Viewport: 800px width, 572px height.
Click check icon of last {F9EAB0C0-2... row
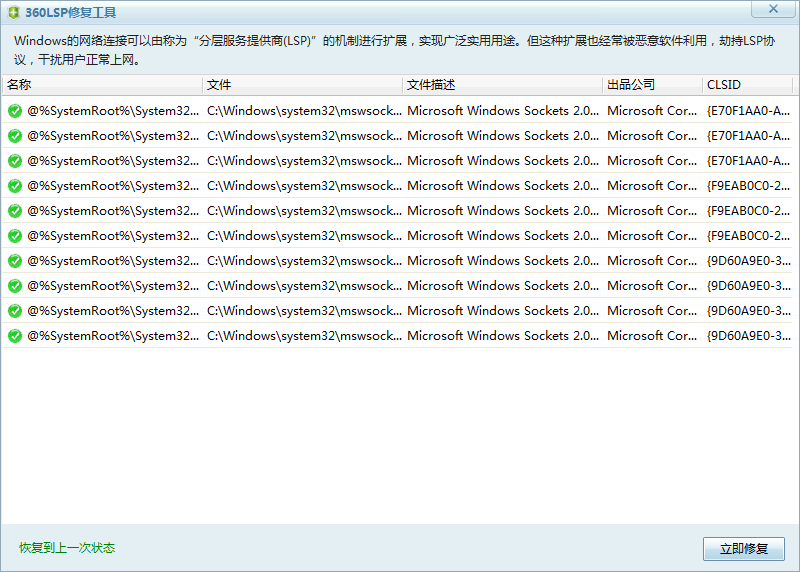tap(15, 236)
